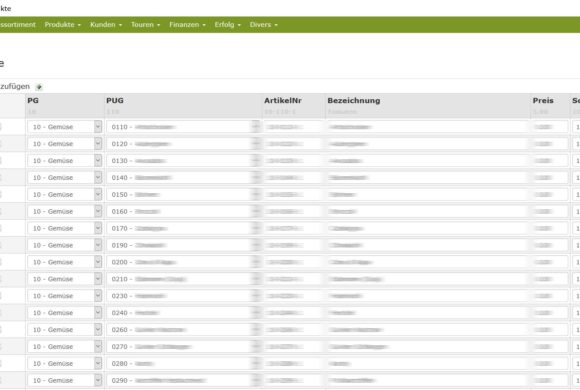Click ArtikelNr field in the 0140 row
The width and height of the screenshot is (580, 390).
click(x=293, y=178)
